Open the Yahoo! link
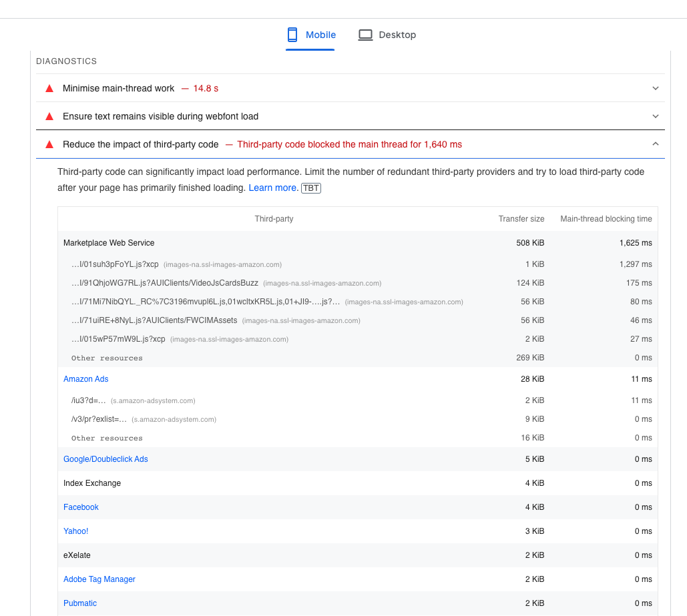This screenshot has height=616, width=687. click(76, 531)
